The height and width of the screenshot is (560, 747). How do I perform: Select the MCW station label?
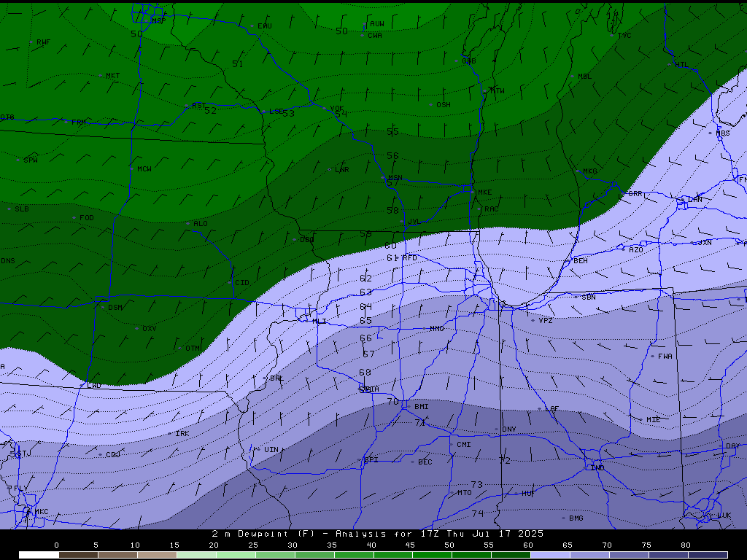tap(144, 169)
